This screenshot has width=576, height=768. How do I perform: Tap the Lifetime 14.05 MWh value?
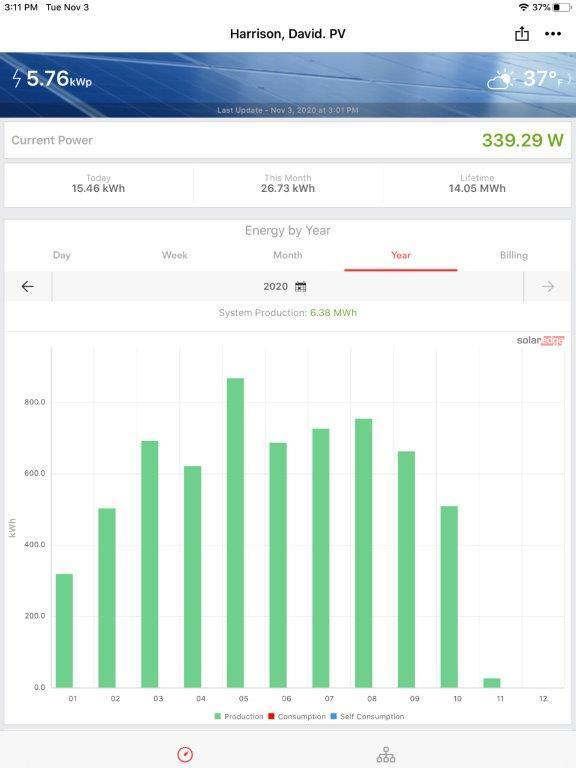tap(477, 189)
